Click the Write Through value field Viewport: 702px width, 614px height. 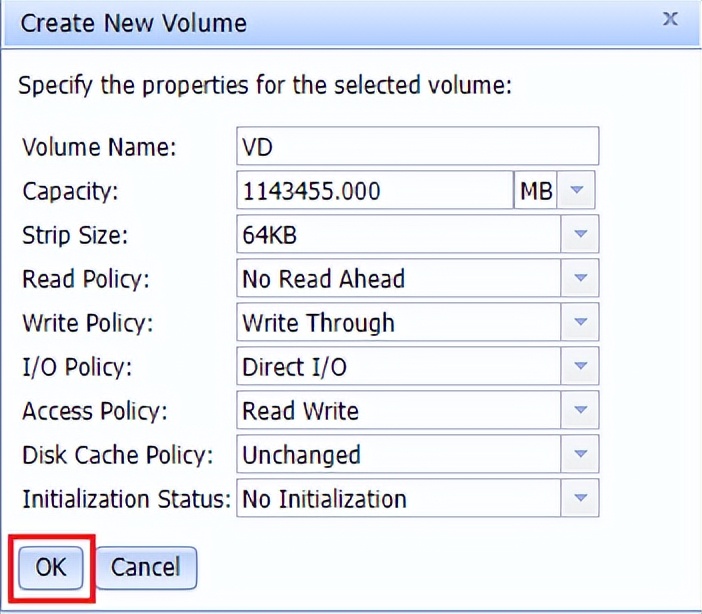398,322
